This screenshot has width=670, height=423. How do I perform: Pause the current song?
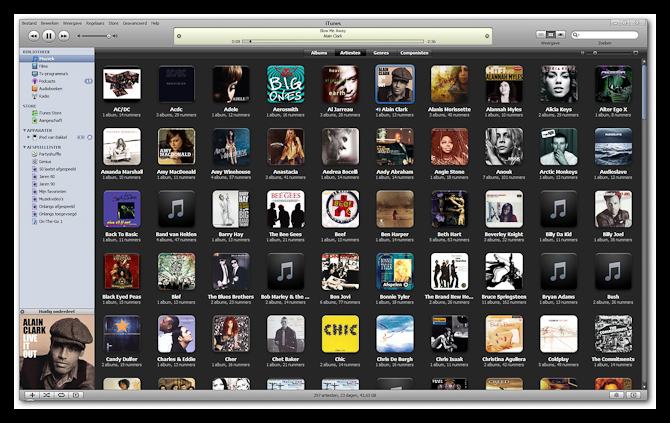(x=49, y=36)
